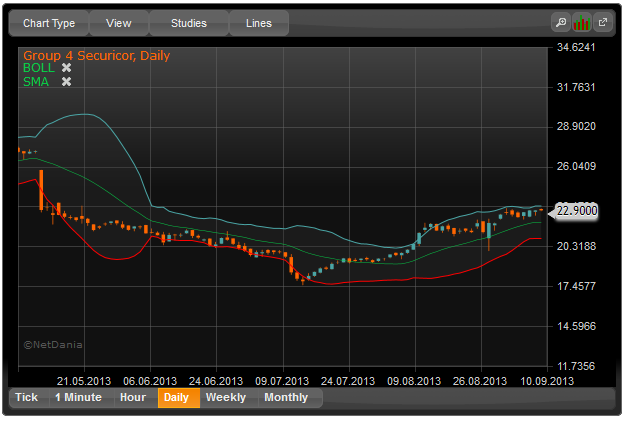Click the Group 4 Securicor, Daily title

(x=97, y=55)
